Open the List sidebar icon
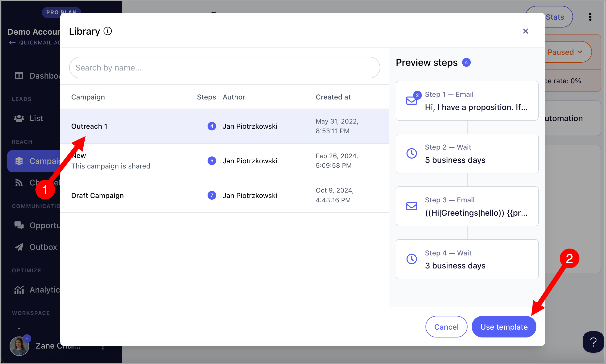Screen dimensions: 606x364 pyautogui.click(x=19, y=118)
